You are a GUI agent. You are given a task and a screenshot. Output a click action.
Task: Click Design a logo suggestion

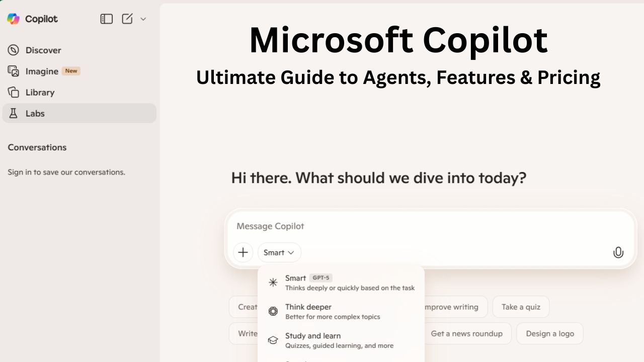tap(549, 333)
